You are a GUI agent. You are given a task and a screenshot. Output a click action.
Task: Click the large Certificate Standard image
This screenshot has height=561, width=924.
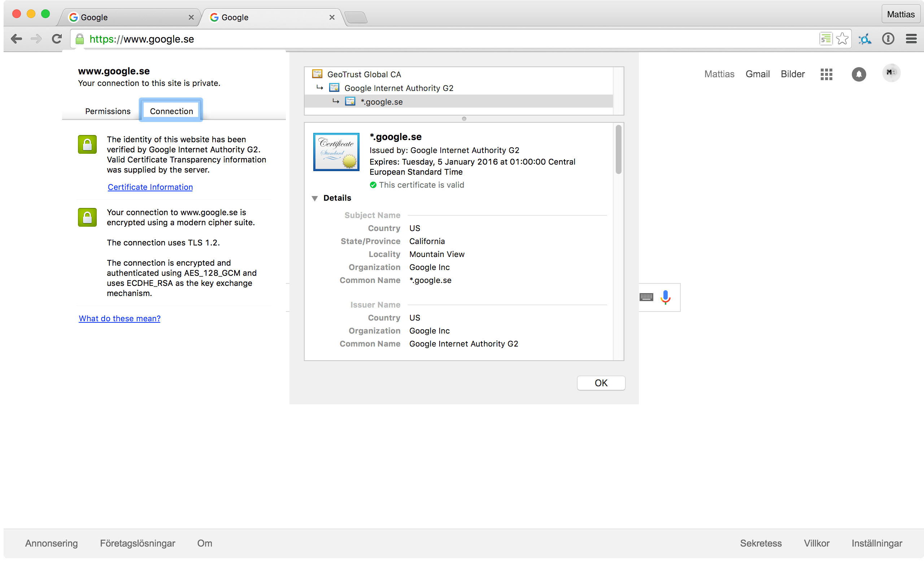[336, 152]
